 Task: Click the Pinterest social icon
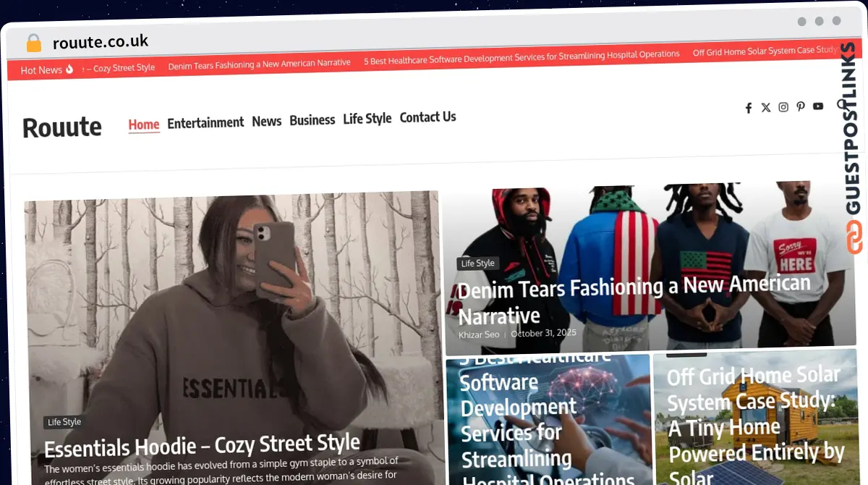(x=800, y=107)
